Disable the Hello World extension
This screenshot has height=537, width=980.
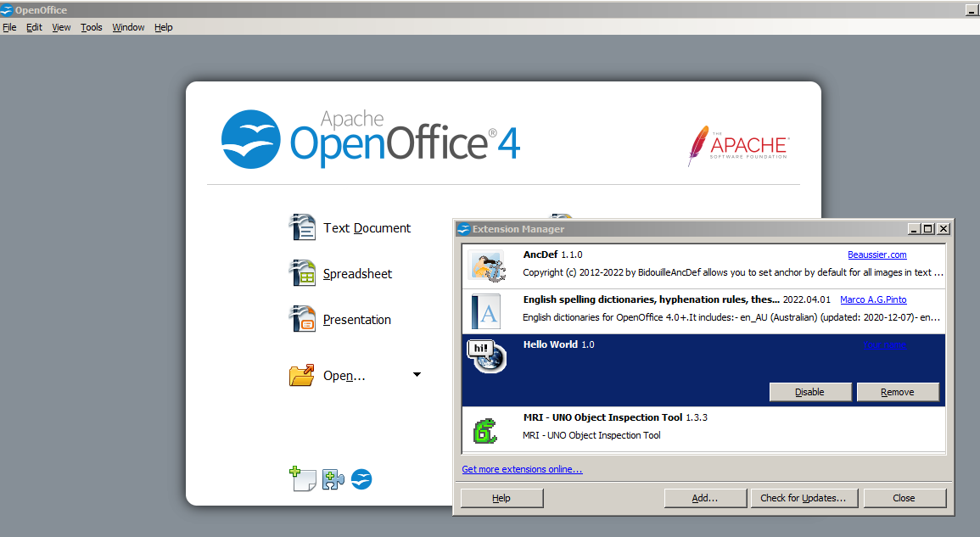coord(810,392)
